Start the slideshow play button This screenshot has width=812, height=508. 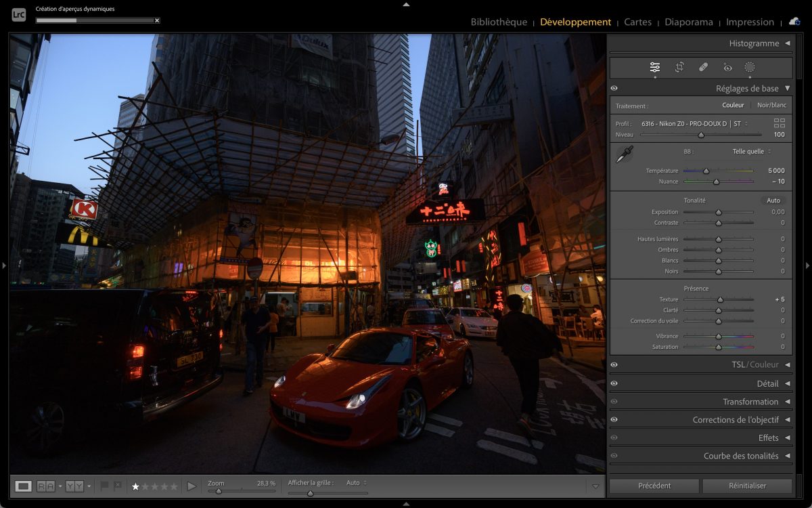(191, 486)
